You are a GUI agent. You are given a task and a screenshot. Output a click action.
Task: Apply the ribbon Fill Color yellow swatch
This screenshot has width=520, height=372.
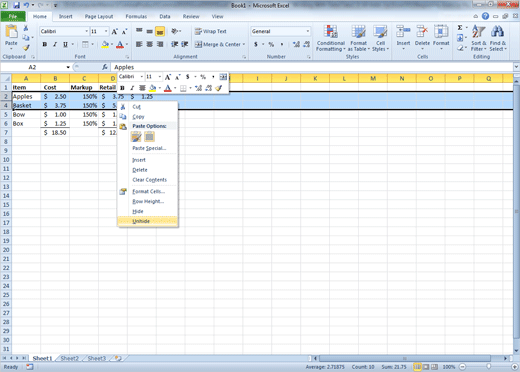click(105, 44)
